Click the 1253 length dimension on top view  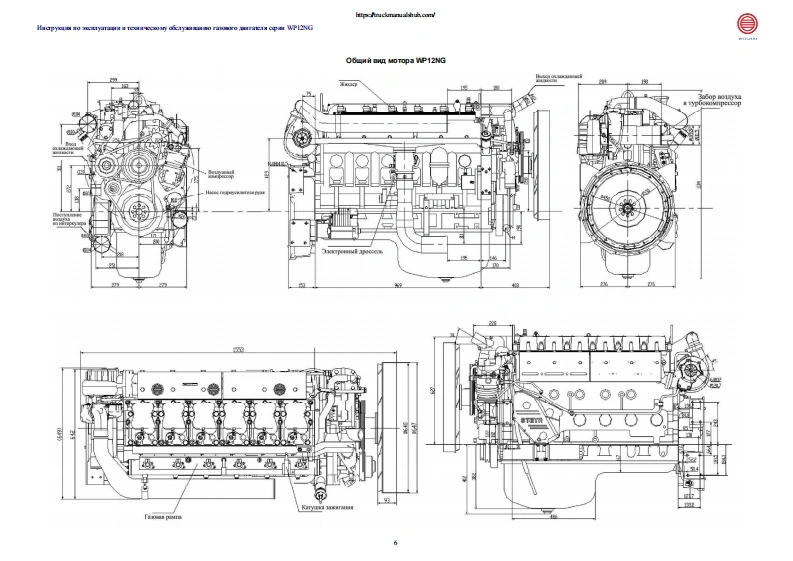tap(239, 349)
